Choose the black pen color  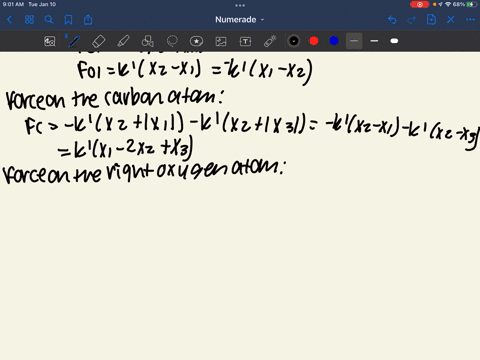click(294, 41)
